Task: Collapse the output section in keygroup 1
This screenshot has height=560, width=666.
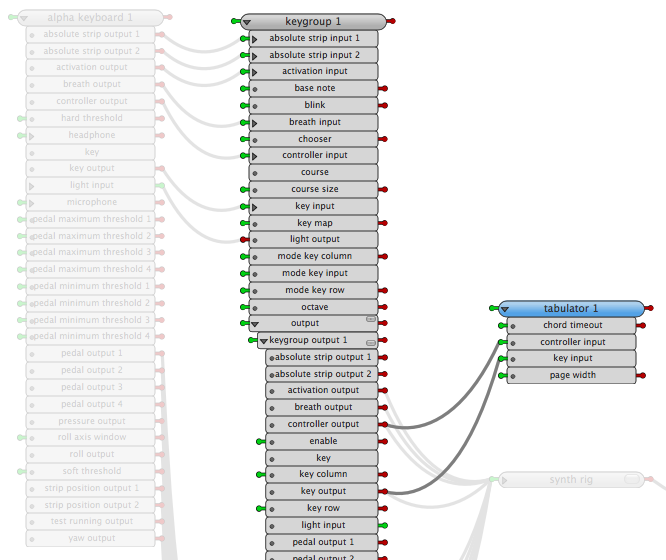Action: tap(255, 324)
